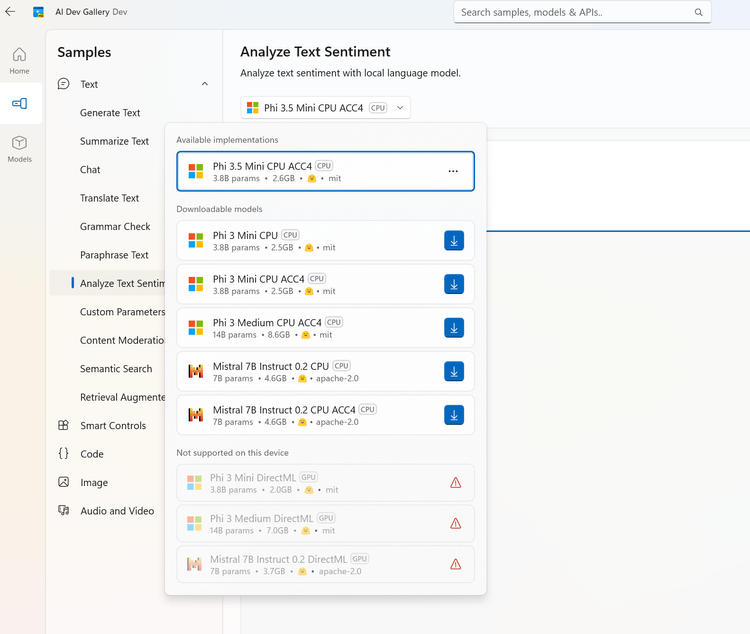Click the search samples and models box
This screenshot has height=634, width=750.
(x=574, y=13)
